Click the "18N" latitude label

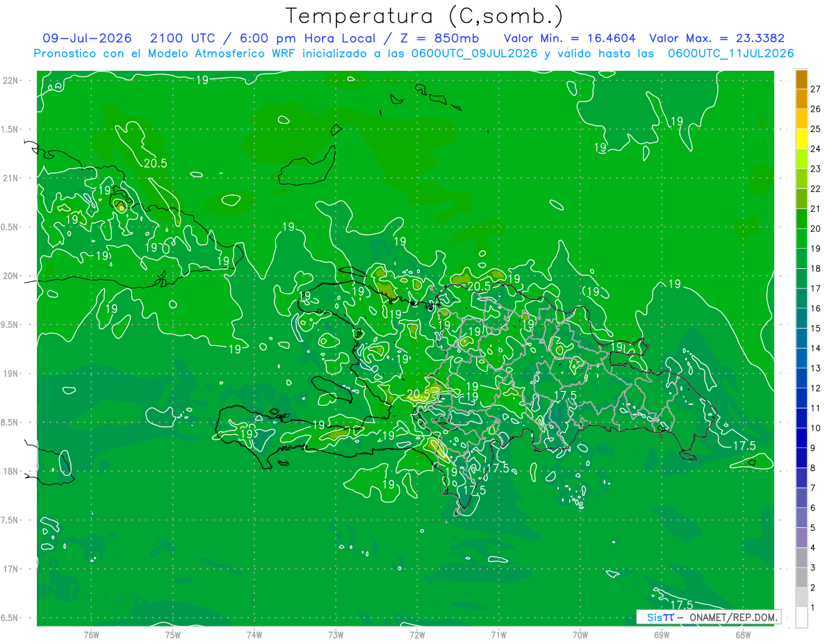tap(11, 471)
